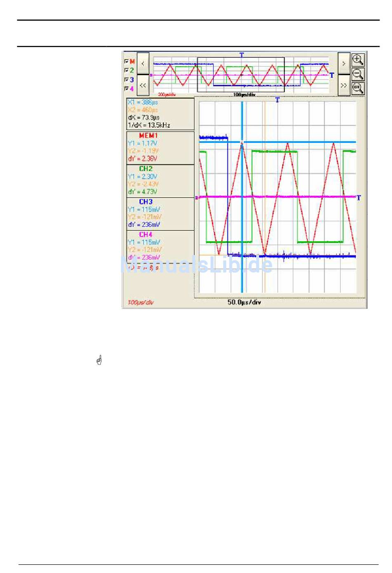Click the CH2 measurement header
This screenshot has width=392, height=573.
pyautogui.click(x=146, y=168)
